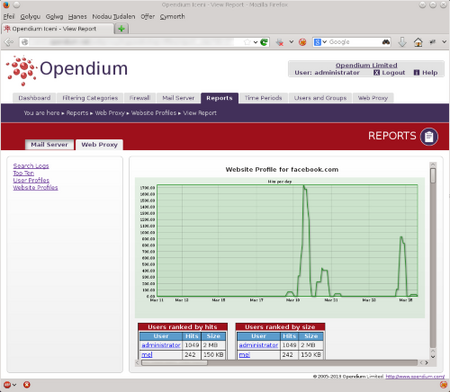The height and width of the screenshot is (392, 450).
Task: Open administrator in Users ranked by hits
Action: (x=161, y=345)
